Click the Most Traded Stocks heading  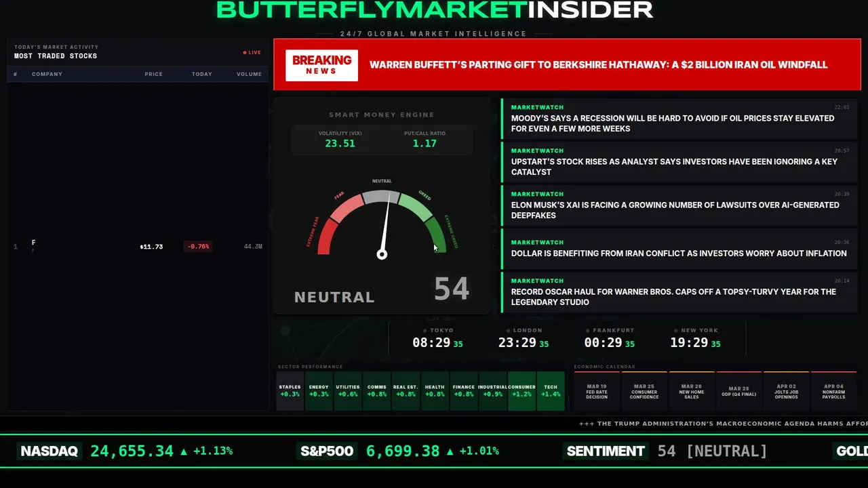[56, 56]
